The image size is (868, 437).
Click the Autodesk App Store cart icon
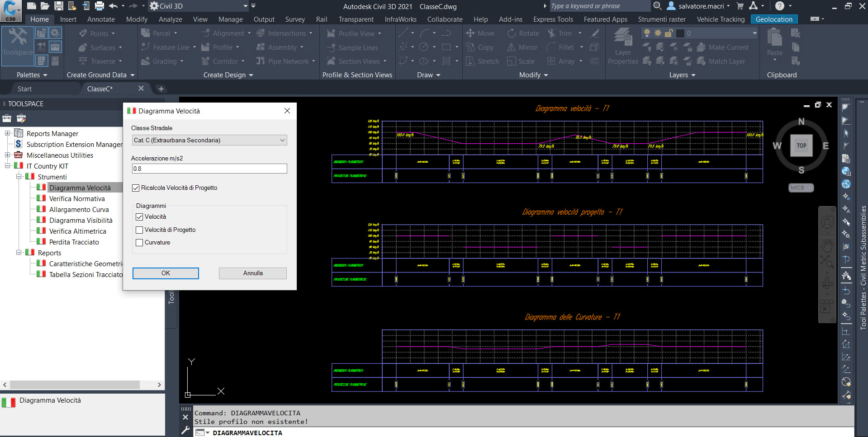[x=740, y=6]
